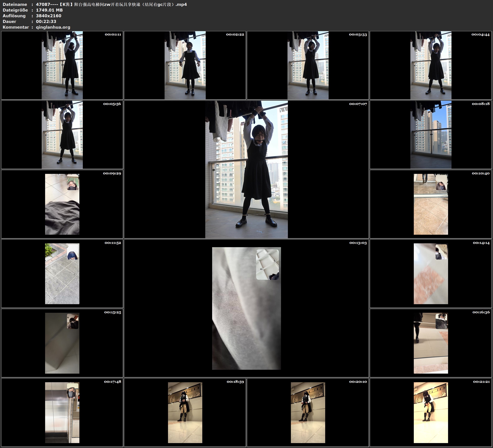
Task: Click the large frame at 00:07:07
Action: 246,169
